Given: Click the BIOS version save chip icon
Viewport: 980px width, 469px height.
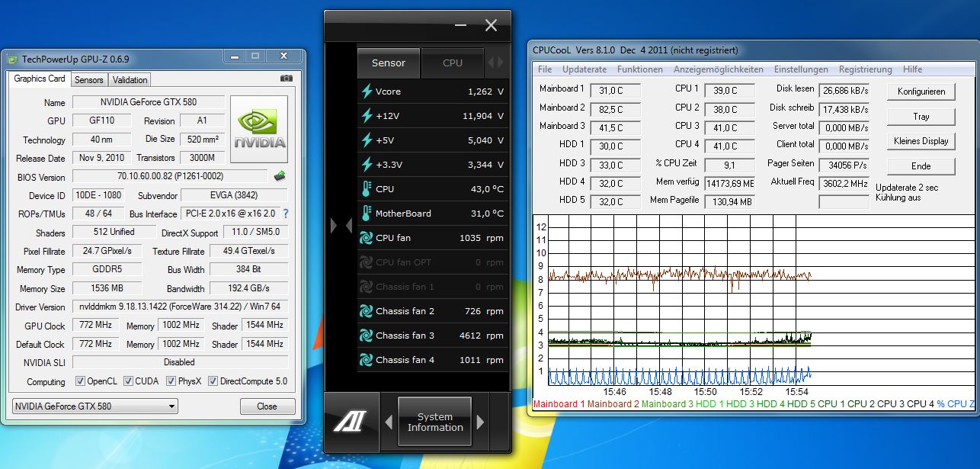Looking at the screenshot, I should [280, 176].
